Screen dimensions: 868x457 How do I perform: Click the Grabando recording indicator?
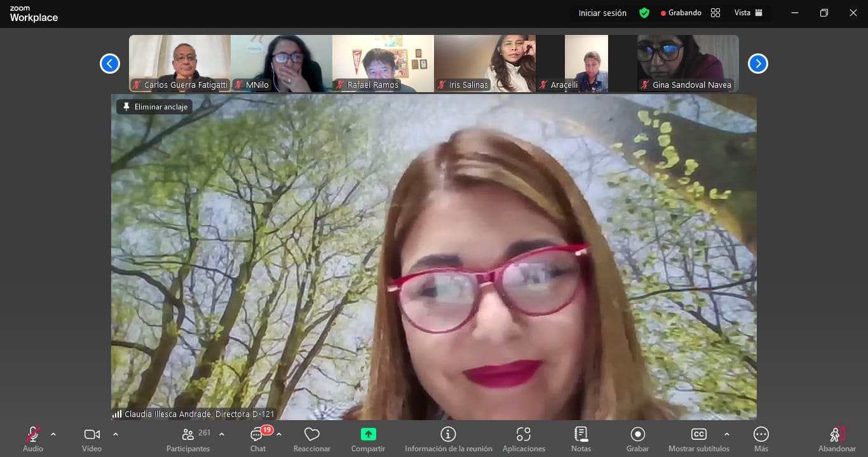(x=681, y=13)
